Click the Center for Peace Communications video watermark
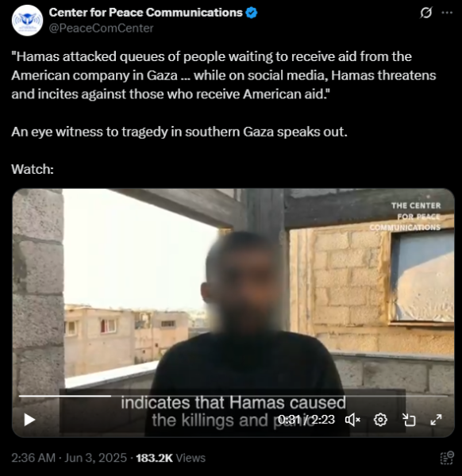Image resolution: width=462 pixels, height=476 pixels. [x=405, y=216]
